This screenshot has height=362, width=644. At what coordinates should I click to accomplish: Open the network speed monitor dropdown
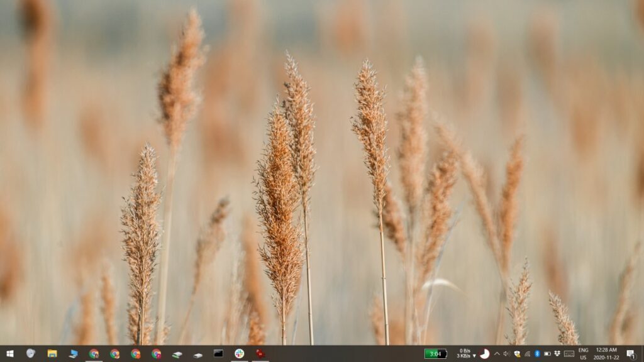tap(465, 354)
